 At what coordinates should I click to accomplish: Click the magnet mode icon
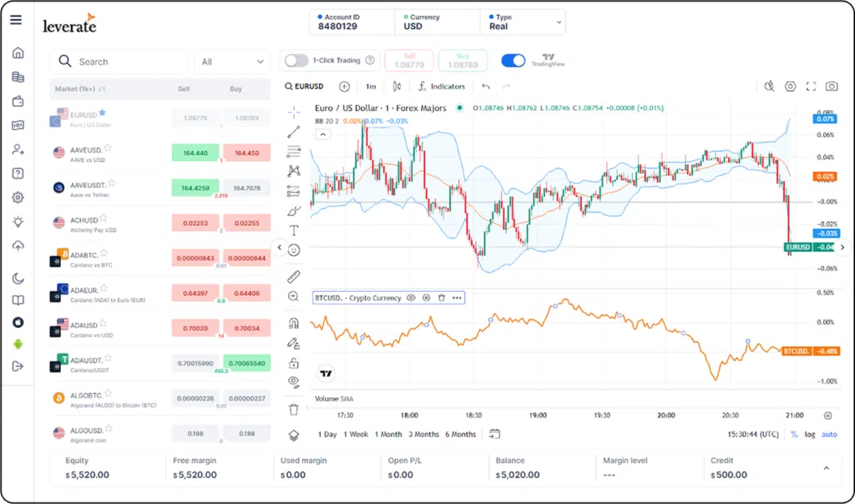[x=294, y=323]
